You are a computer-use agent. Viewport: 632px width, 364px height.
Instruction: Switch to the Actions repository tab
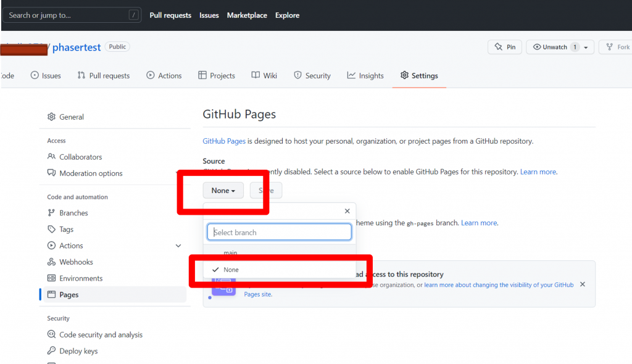[x=164, y=75]
